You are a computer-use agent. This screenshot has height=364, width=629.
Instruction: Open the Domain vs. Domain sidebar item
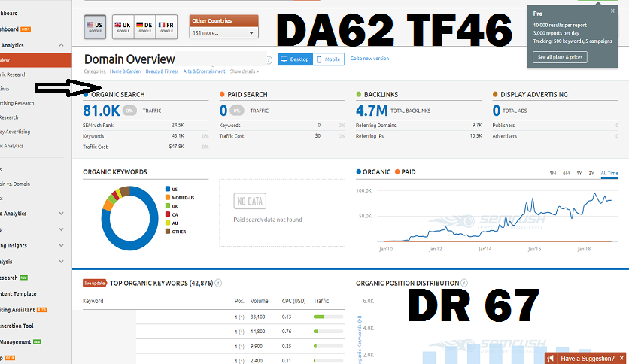click(15, 184)
